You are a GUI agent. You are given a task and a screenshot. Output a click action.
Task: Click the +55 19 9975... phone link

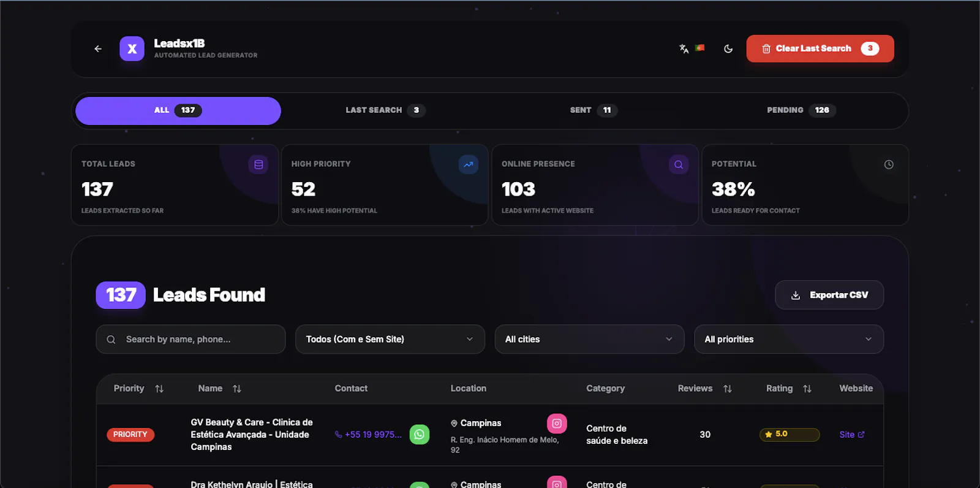pyautogui.click(x=368, y=435)
